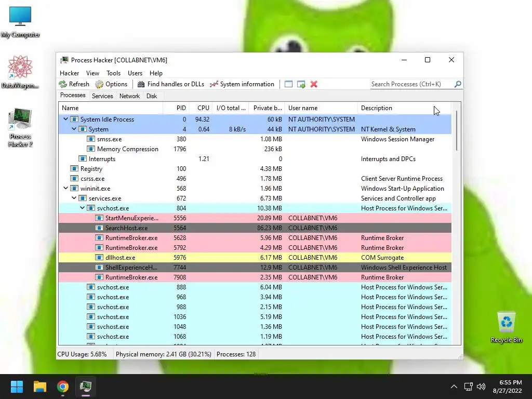Sort by the I/O total column header
The image size is (532, 399).
[231, 108]
